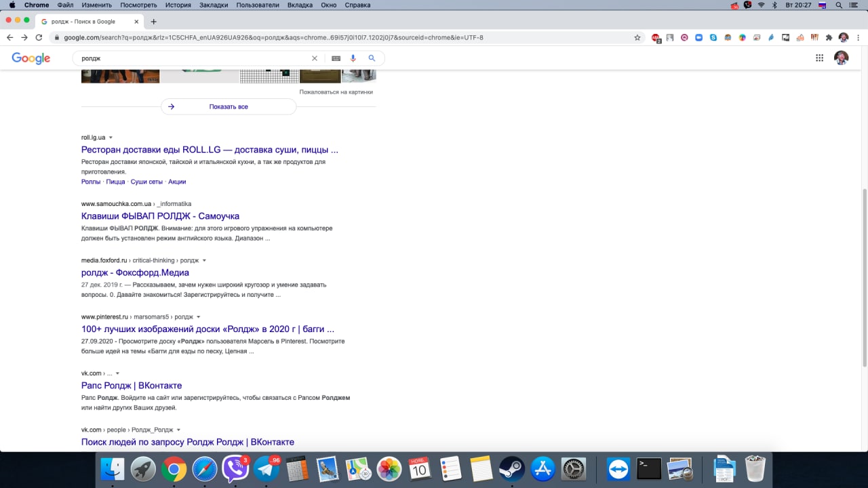Viewport: 868px width, 488px height.
Task: Open System Preferences from the Dock
Action: (574, 469)
